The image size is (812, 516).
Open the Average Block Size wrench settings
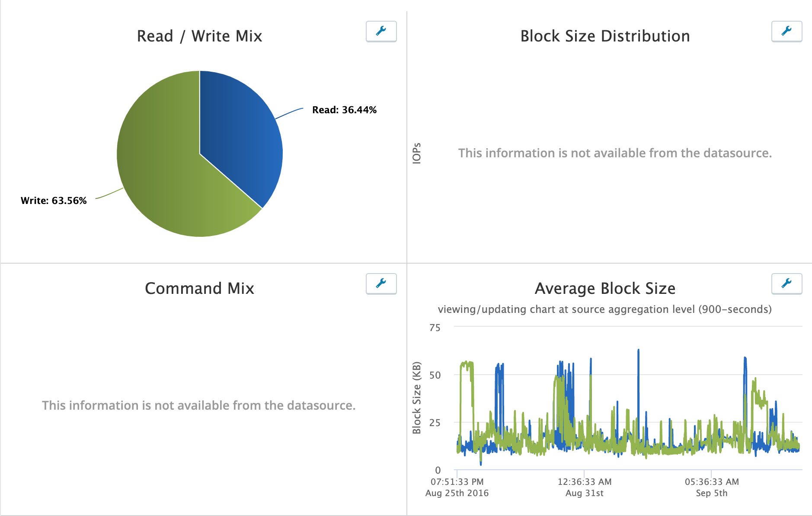[x=786, y=283]
